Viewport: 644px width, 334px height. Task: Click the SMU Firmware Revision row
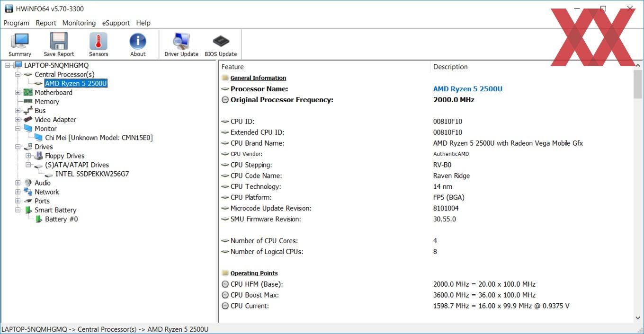(x=426, y=219)
